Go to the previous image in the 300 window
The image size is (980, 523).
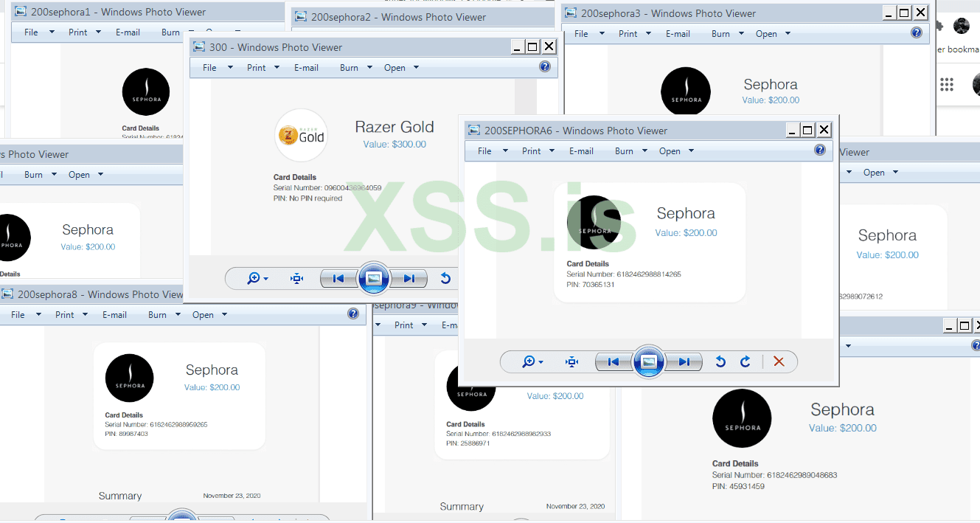click(338, 278)
